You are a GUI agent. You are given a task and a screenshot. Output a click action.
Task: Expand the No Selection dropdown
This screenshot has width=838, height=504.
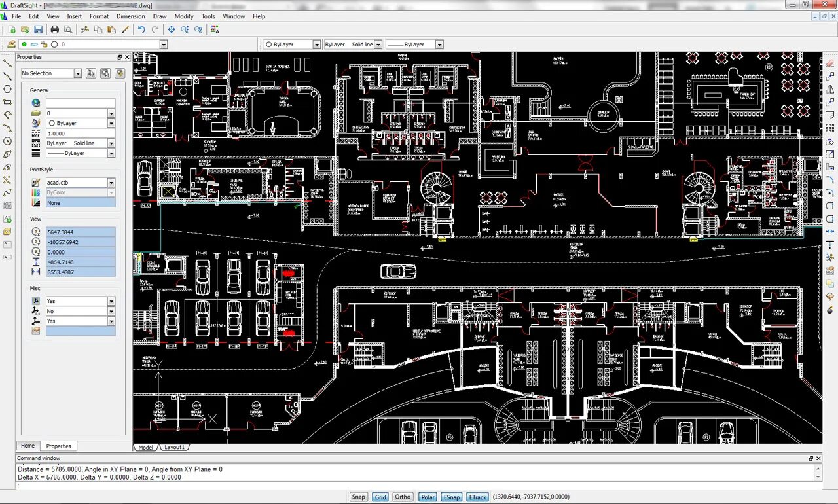coord(78,73)
